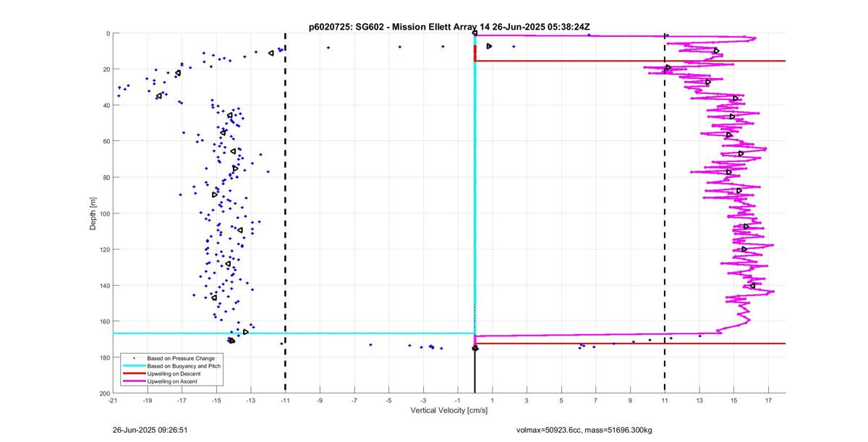Click the x-axis tick label '-15'
Screen dimensions: 868x442
[x=216, y=400]
